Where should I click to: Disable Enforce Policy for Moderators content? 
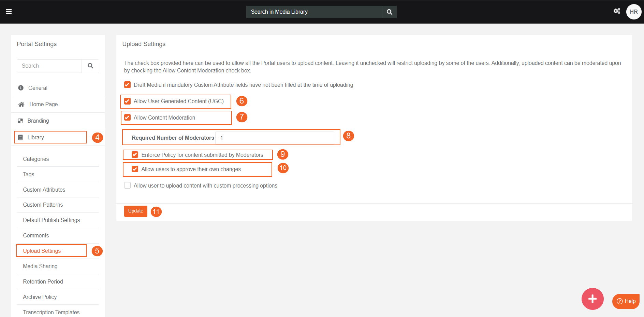pos(135,155)
